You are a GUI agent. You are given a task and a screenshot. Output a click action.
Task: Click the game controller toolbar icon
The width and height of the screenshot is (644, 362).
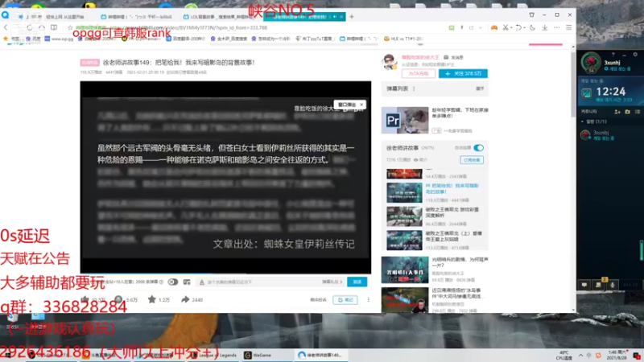click(x=494, y=27)
